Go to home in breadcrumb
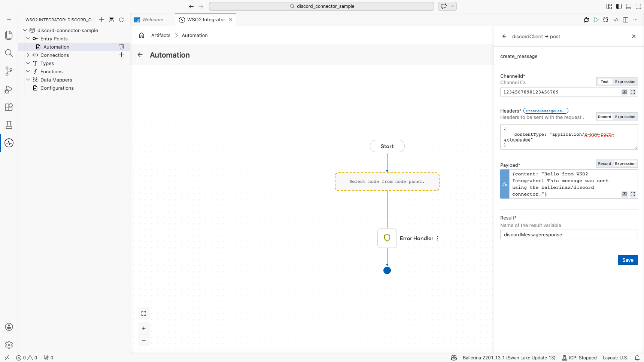 pos(142,36)
